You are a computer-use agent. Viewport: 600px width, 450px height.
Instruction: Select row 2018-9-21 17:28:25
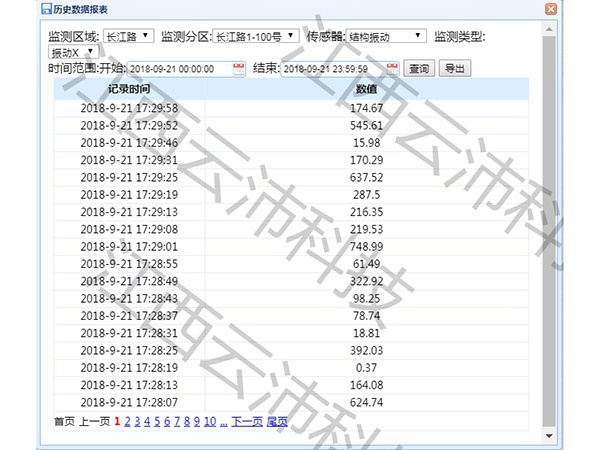coord(291,351)
